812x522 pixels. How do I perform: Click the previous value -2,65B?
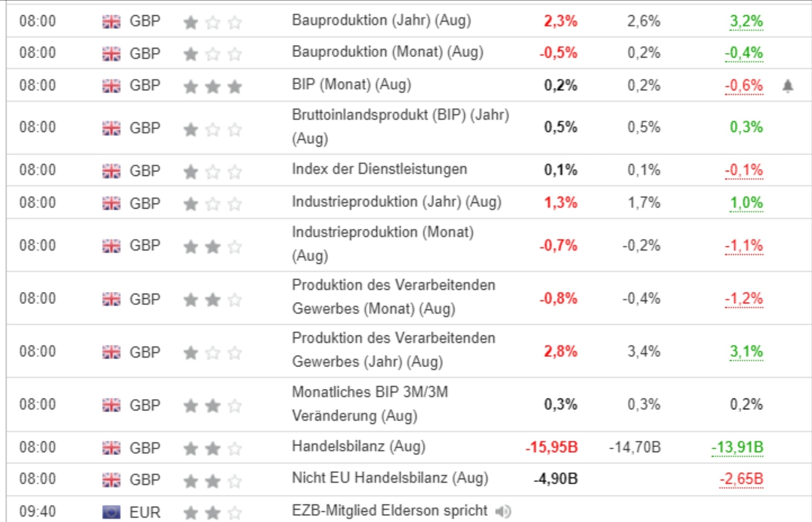pyautogui.click(x=741, y=479)
